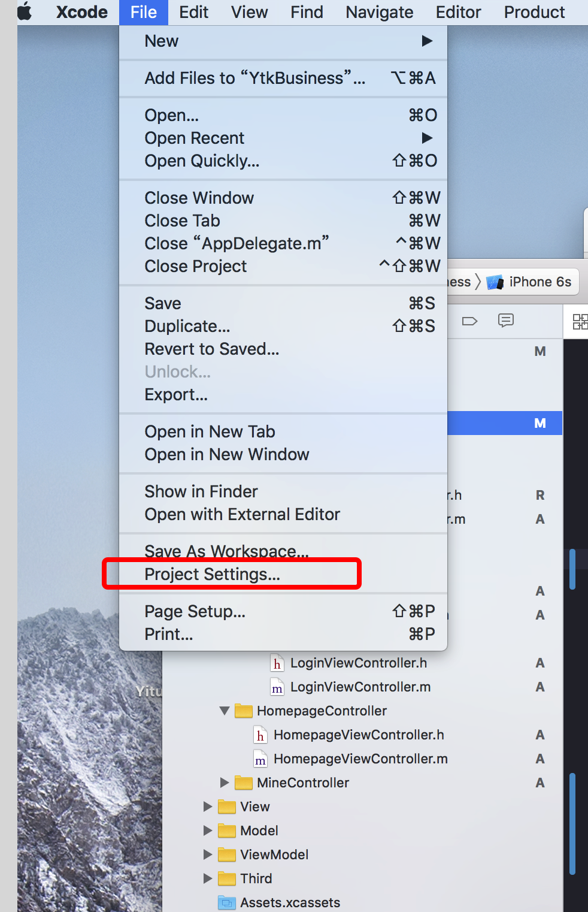
Task: Expand the Open Recent submenu
Action: 283,138
